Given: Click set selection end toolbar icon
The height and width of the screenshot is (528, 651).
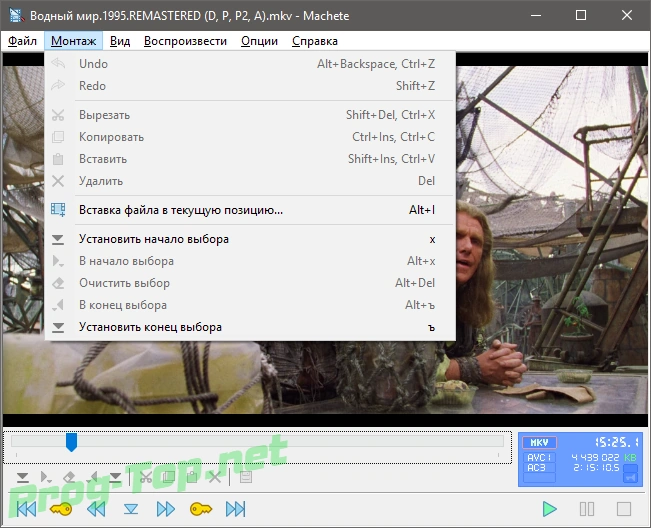Looking at the screenshot, I should pos(115,477).
